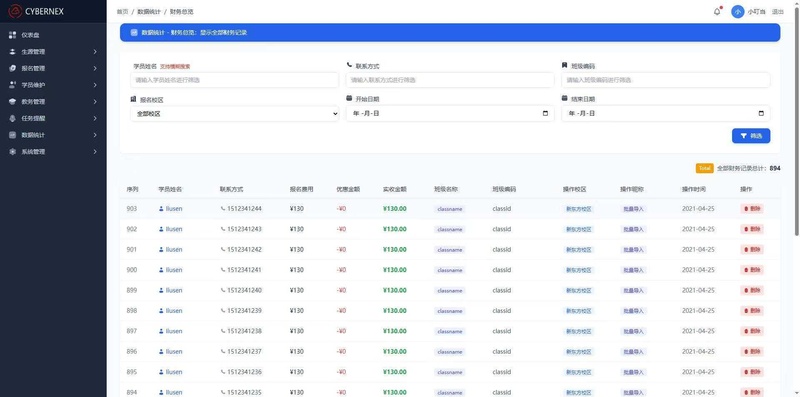This screenshot has width=800, height=397.
Task: Focus the 学员姓名 search input
Action: tap(235, 80)
